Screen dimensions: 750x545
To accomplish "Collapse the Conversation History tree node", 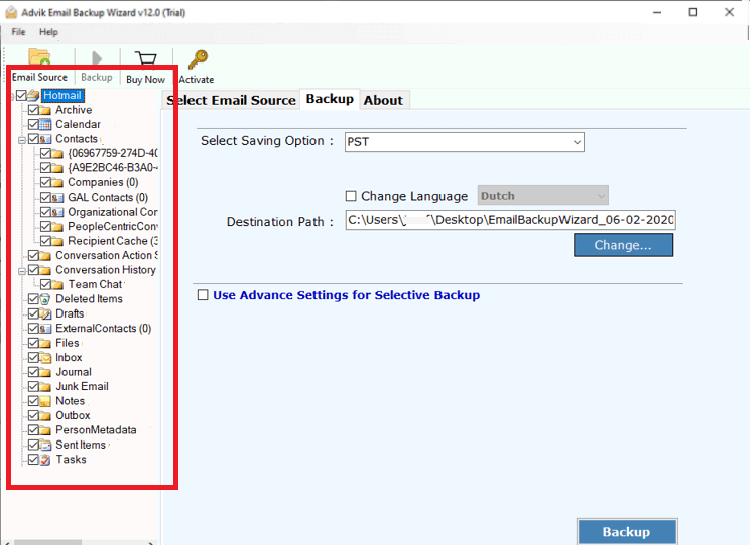I will tap(22, 271).
